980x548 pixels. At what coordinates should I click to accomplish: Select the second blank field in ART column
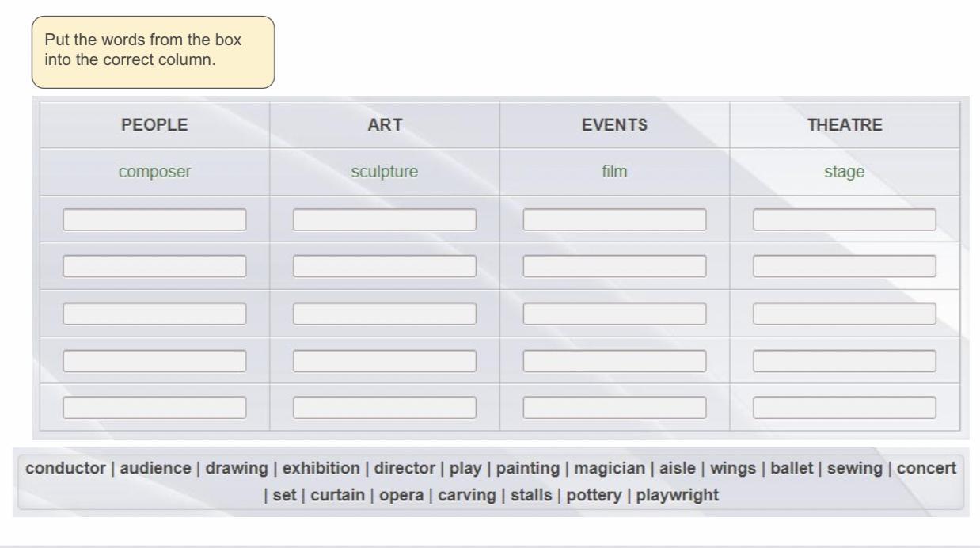coord(385,266)
